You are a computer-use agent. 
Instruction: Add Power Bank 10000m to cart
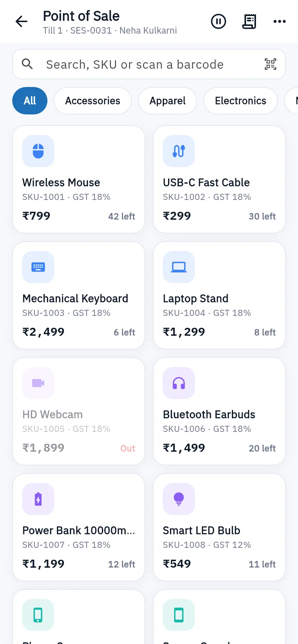[79, 527]
